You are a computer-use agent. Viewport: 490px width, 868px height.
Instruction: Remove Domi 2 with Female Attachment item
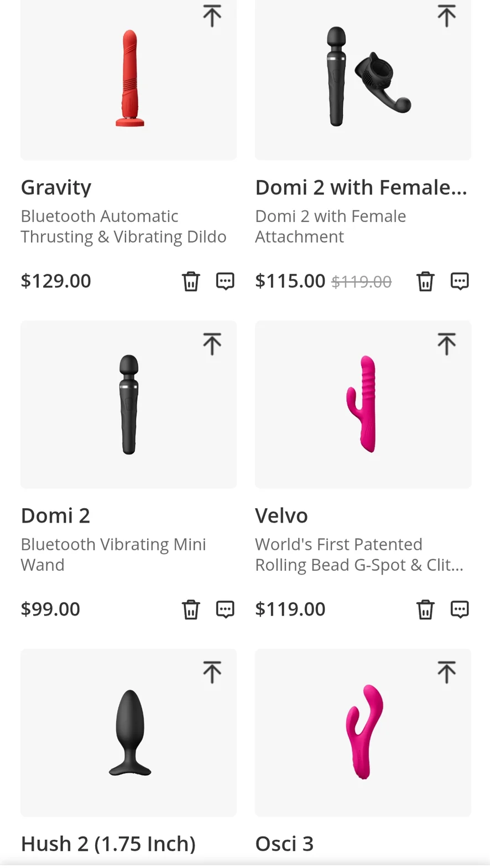425,281
